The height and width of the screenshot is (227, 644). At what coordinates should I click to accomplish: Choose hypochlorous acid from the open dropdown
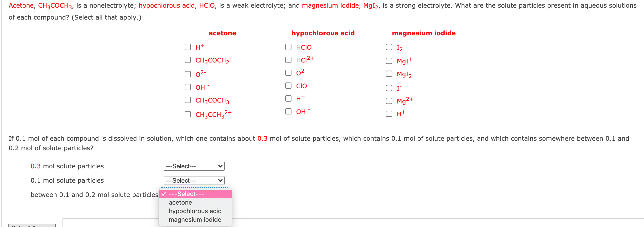[195, 211]
